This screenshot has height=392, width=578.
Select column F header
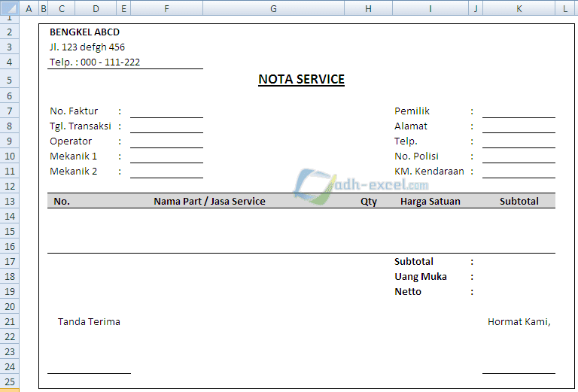tap(166, 8)
